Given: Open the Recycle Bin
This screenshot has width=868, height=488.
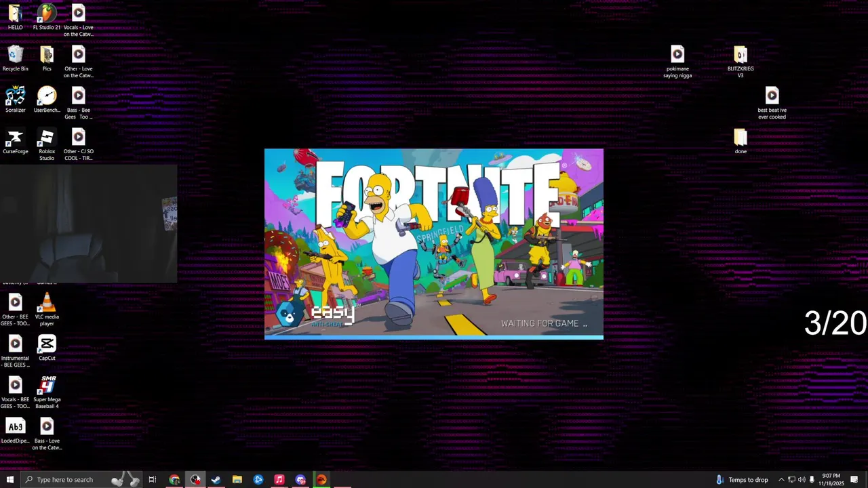Looking at the screenshot, I should pos(15,60).
